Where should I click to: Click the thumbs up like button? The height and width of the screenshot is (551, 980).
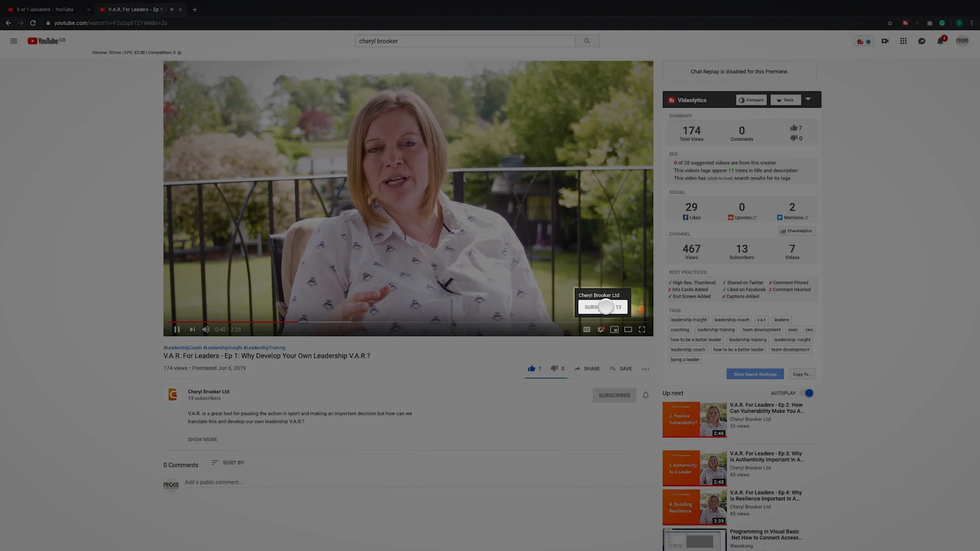(531, 368)
